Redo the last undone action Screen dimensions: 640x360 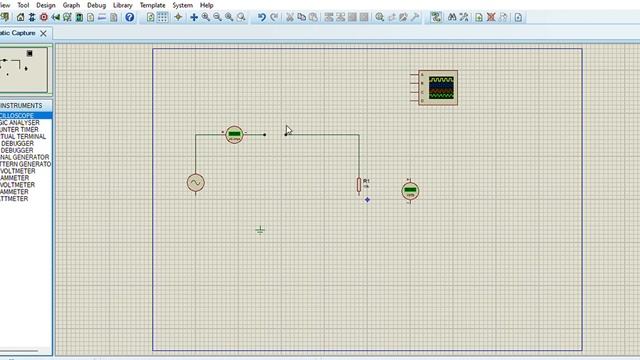click(274, 17)
